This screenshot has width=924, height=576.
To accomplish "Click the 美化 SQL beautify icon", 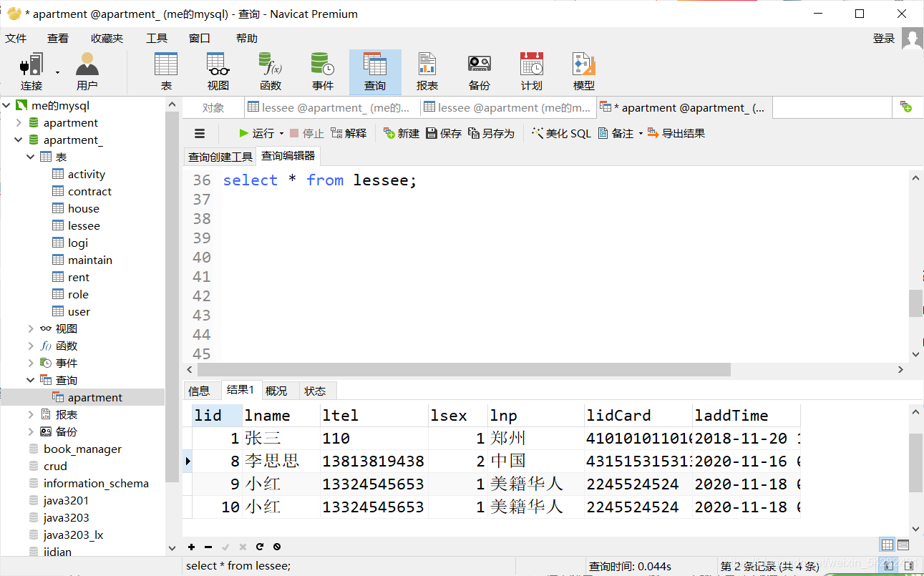I will [561, 132].
